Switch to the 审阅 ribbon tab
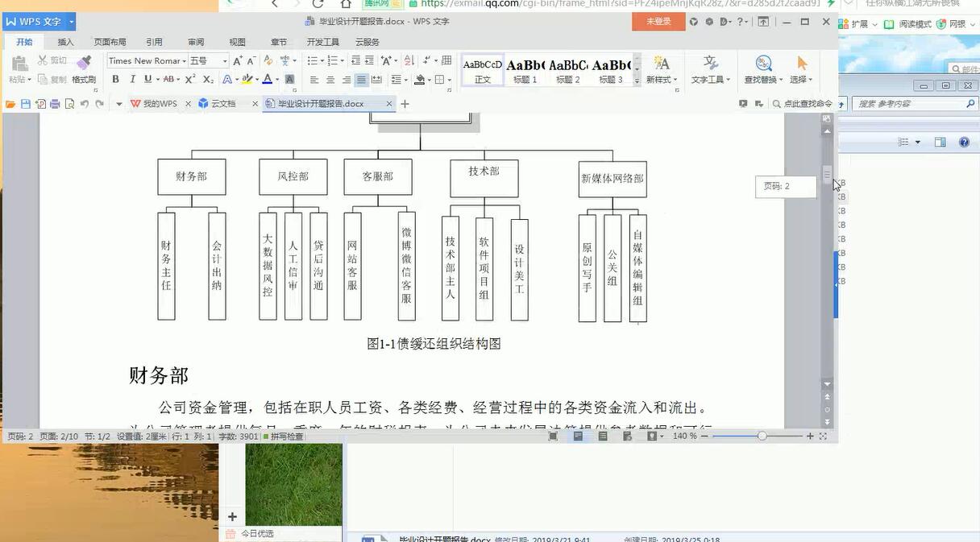 196,42
